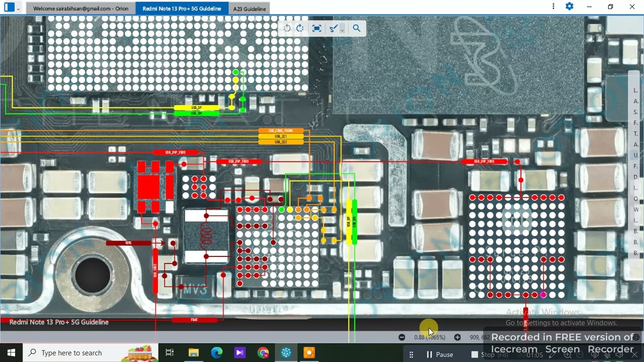Open the search magnifier tool
The image size is (644, 362).
[357, 28]
